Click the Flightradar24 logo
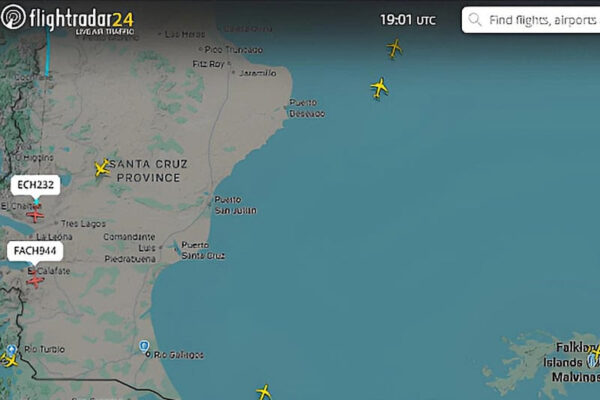Image resolution: width=600 pixels, height=400 pixels. [x=68, y=21]
